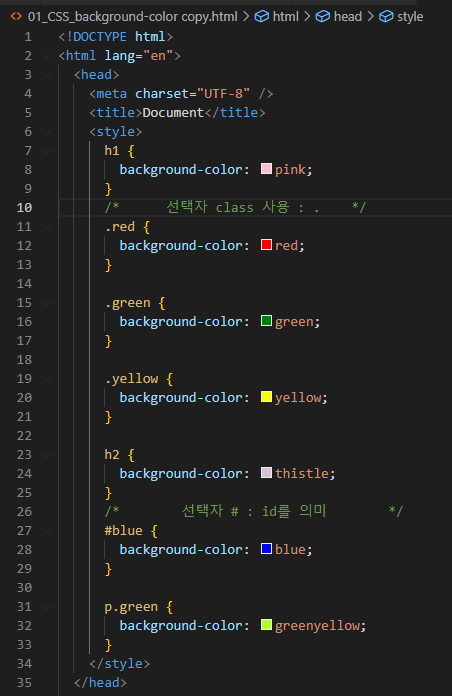Click the value 'yellow;' on line 20
452x696 pixels.
click(x=301, y=397)
